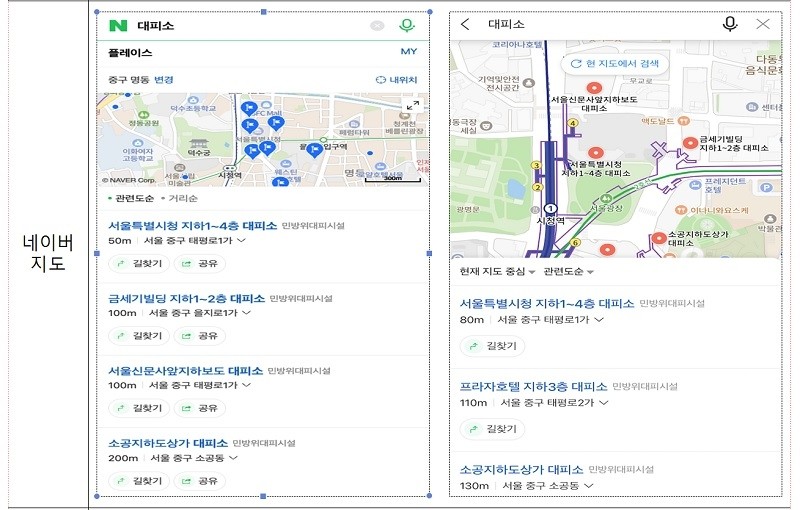Click the 변경 location change link

pos(164,80)
